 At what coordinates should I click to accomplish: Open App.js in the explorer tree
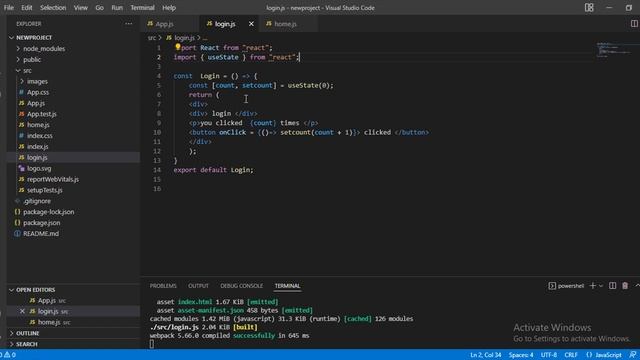[x=36, y=103]
